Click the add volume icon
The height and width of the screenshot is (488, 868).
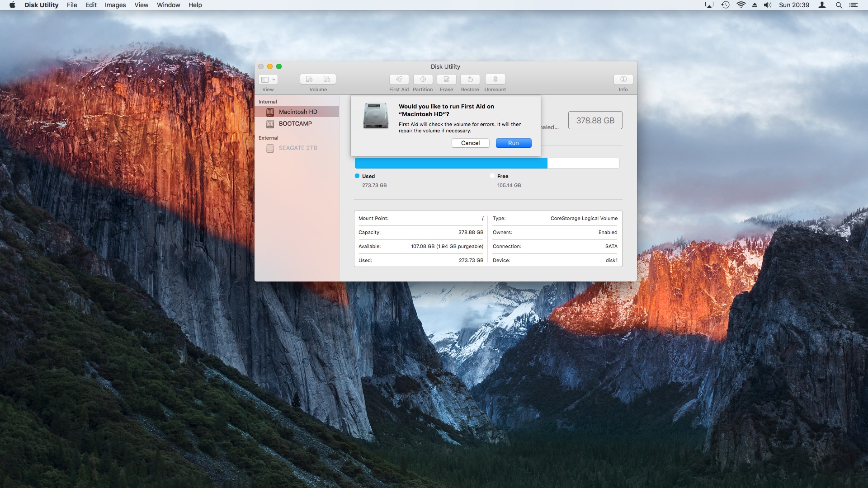pyautogui.click(x=309, y=79)
